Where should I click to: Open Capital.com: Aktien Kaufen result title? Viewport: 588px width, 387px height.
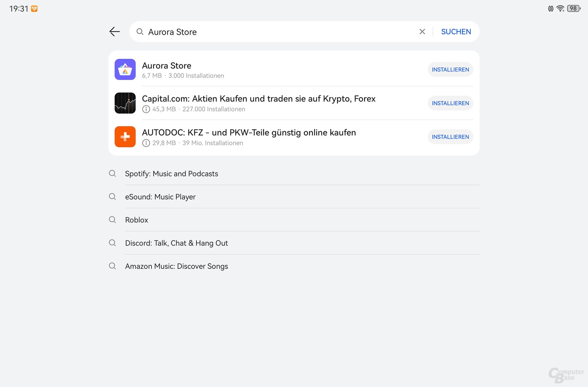259,99
